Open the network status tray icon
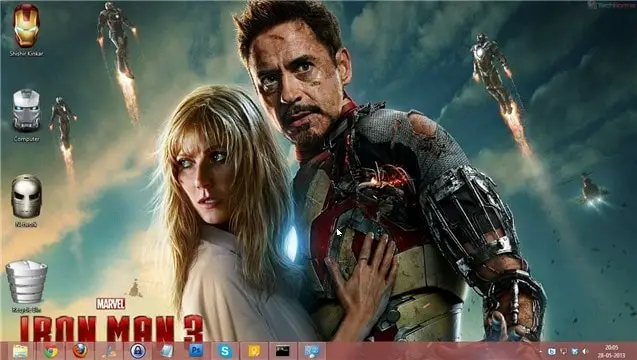637x360 pixels. tap(574, 351)
